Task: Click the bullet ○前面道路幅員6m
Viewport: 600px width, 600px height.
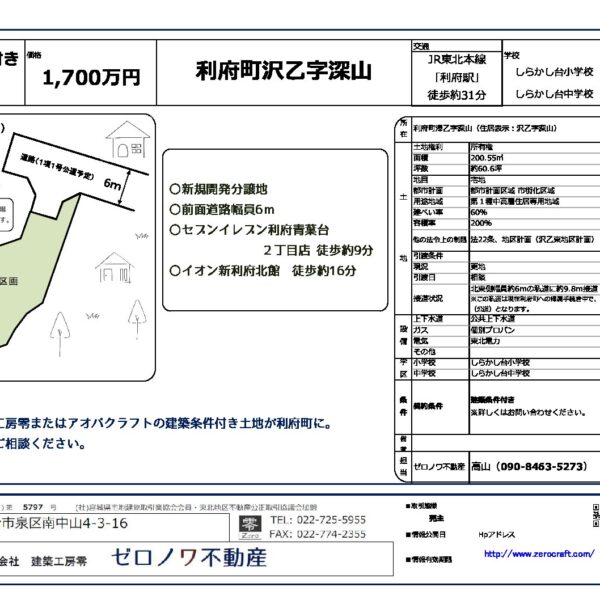Action: coord(222,209)
